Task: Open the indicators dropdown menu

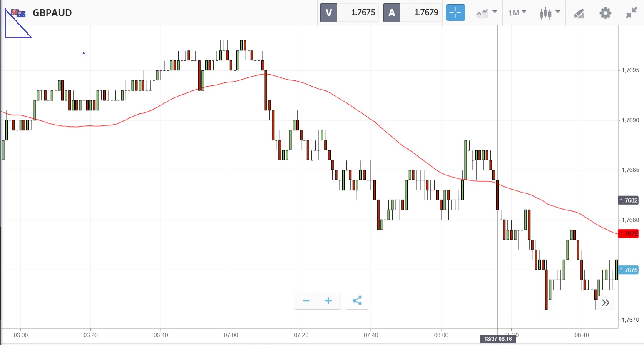Action: [x=487, y=13]
